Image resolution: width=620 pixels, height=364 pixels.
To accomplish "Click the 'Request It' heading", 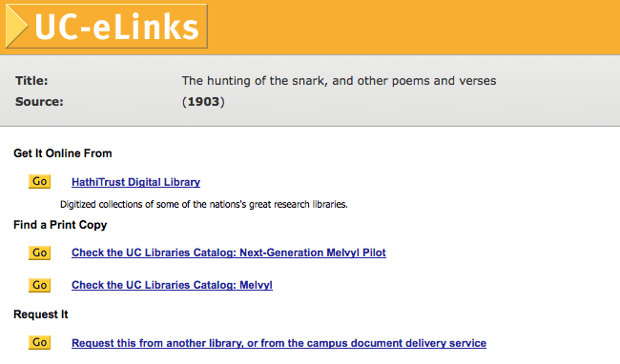I will (41, 314).
